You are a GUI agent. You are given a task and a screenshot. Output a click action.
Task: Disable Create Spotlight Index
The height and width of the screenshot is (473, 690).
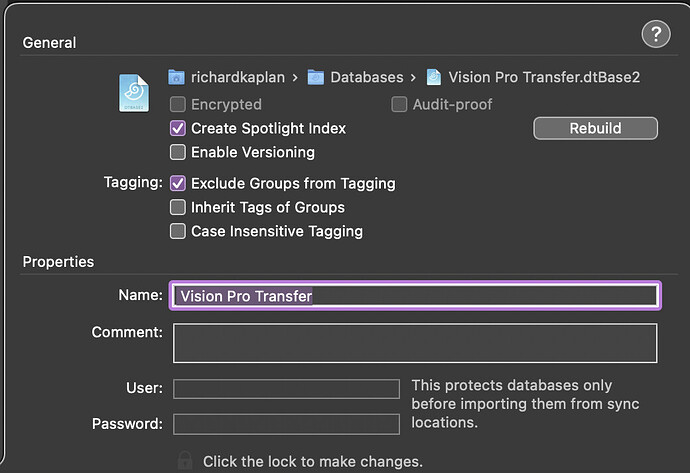[178, 128]
